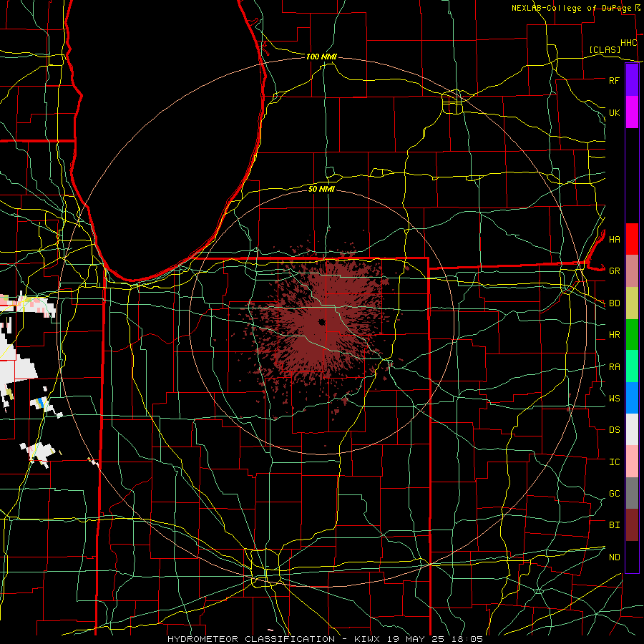Click the GC legend label

click(x=614, y=494)
